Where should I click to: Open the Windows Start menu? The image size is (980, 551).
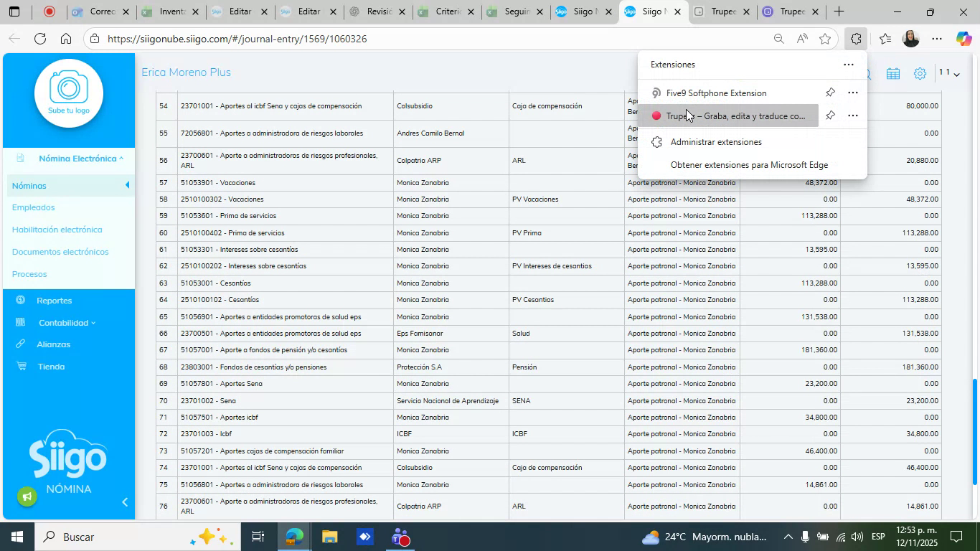(16, 537)
